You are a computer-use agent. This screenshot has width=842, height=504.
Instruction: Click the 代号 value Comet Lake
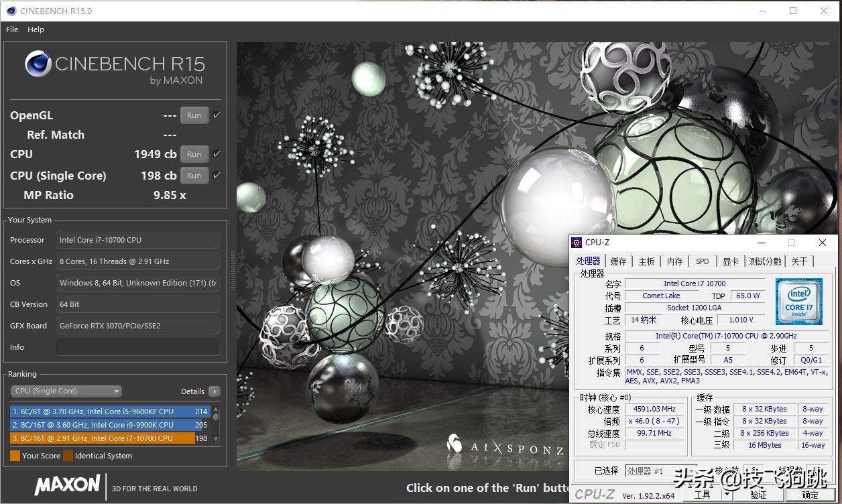click(661, 296)
